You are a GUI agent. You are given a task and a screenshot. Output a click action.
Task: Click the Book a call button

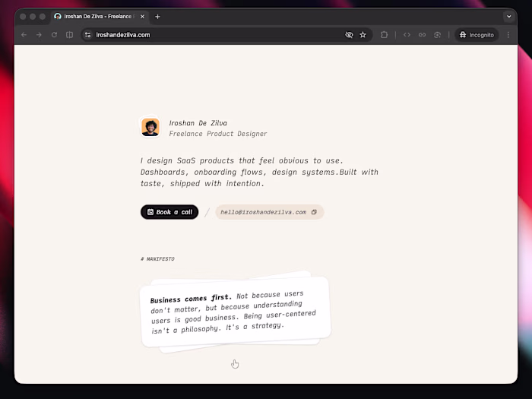click(169, 212)
